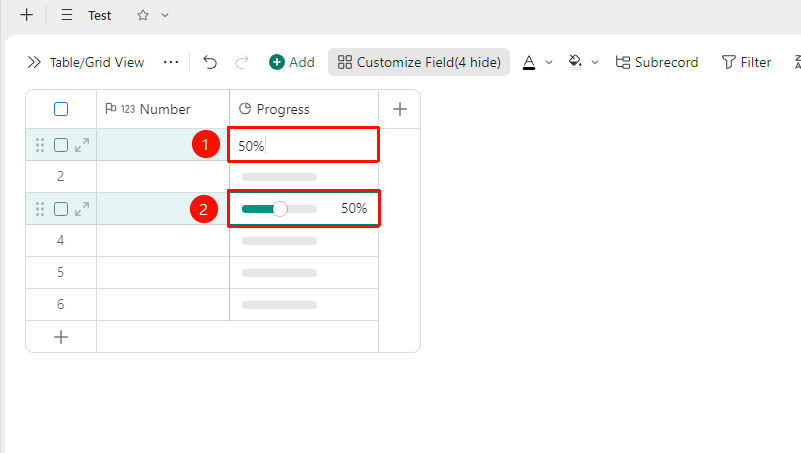Select the Number column header
Screen dimensions: 801x453
pyautogui.click(x=163, y=109)
